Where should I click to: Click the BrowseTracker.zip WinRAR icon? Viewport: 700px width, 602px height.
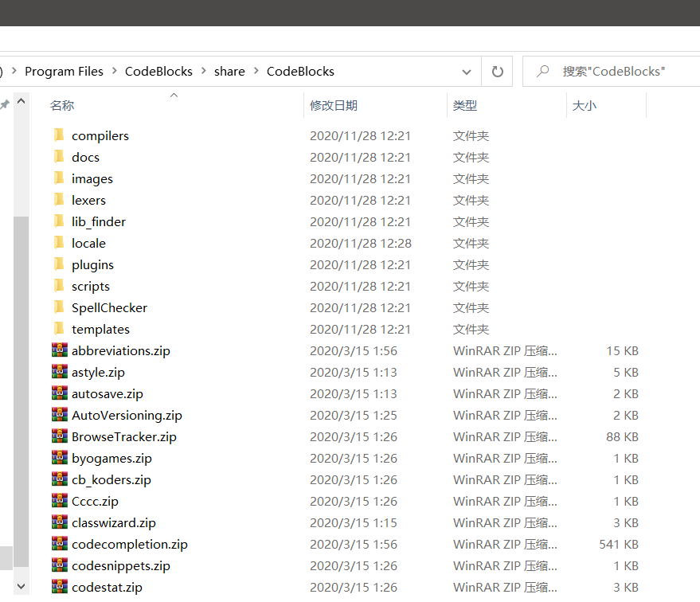[x=60, y=436]
